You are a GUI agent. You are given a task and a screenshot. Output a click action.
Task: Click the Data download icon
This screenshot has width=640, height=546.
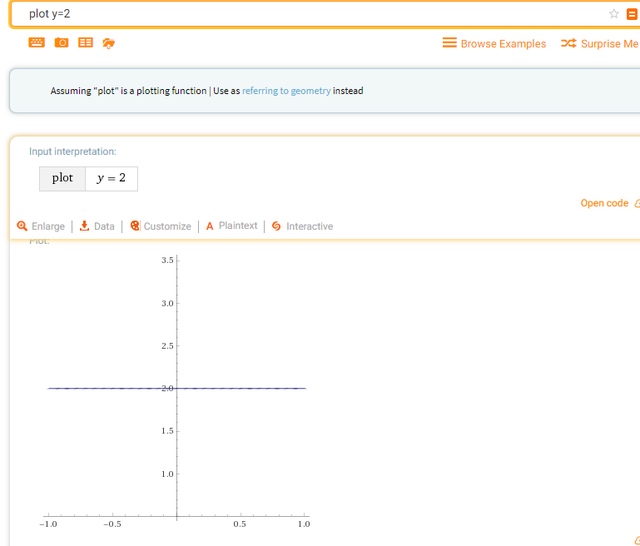pos(84,226)
